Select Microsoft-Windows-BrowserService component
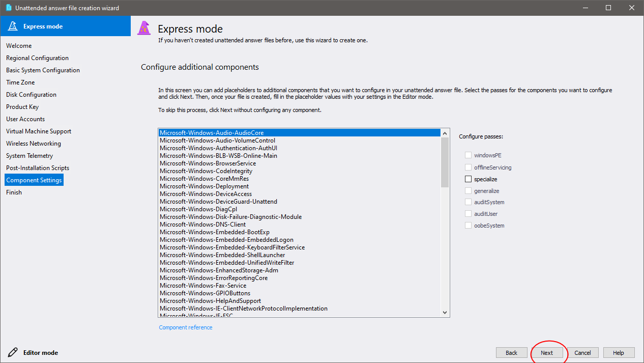Screen dimensions: 644x363 [x=299, y=163]
